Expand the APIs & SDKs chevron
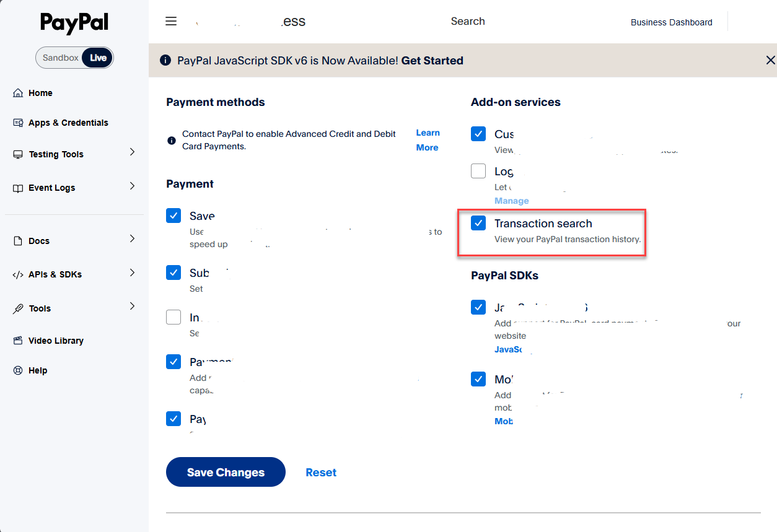777x532 pixels. point(132,273)
